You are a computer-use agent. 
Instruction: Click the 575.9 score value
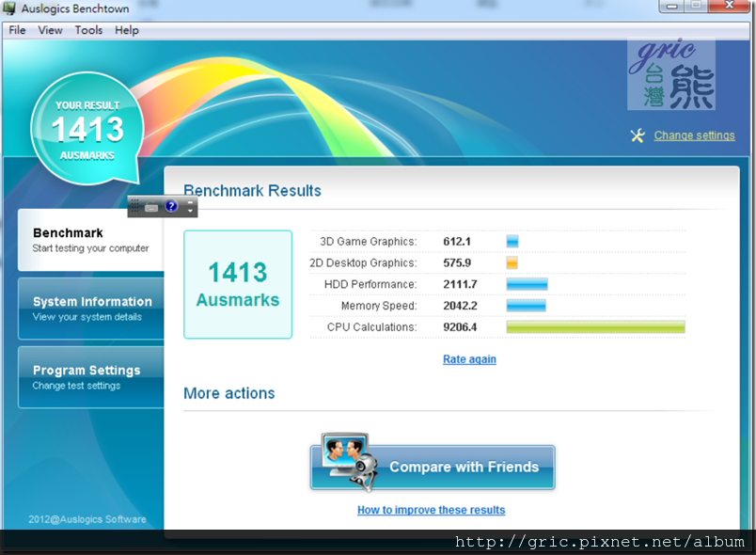pos(457,262)
